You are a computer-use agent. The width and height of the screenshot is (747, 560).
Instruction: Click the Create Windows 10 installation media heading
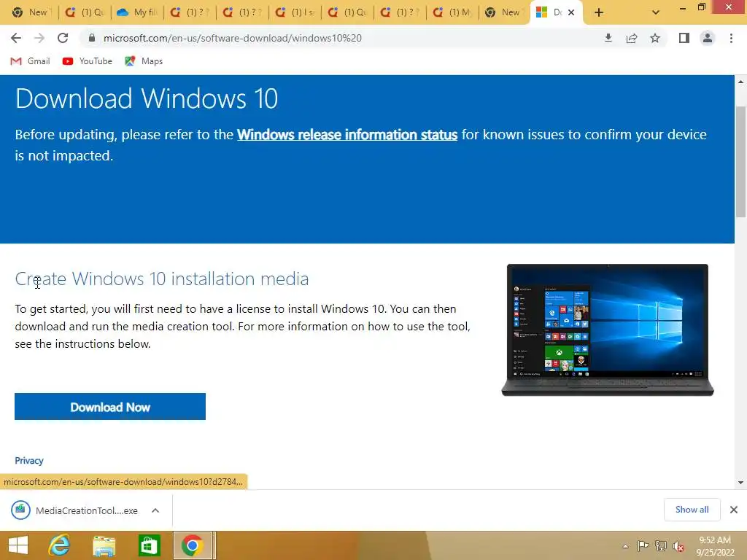(162, 279)
